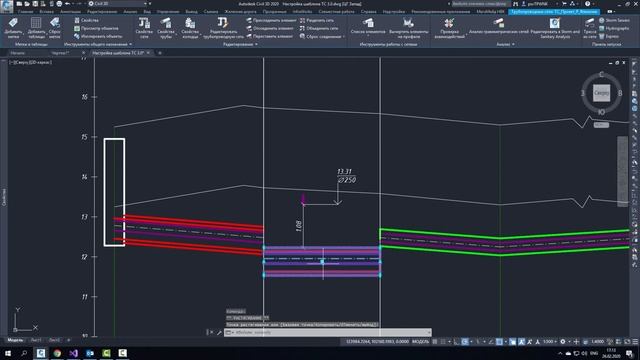Click the vertical navigation bar on right
Viewport: 640px width, 360px height.
pyautogui.click(x=622, y=171)
